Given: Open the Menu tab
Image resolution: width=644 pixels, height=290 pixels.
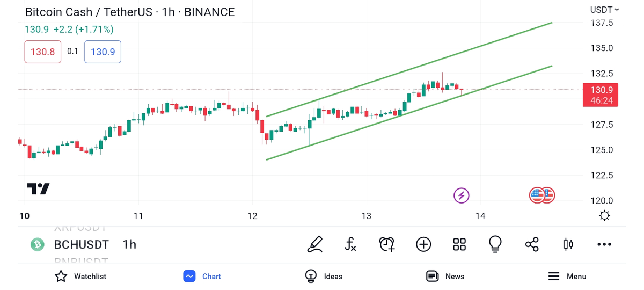Looking at the screenshot, I should (x=567, y=276).
